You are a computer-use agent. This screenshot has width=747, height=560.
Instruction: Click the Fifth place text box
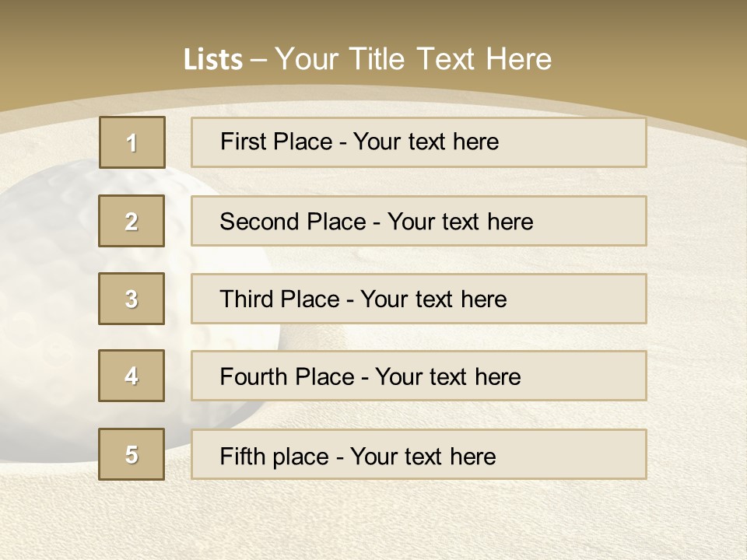coord(419,453)
